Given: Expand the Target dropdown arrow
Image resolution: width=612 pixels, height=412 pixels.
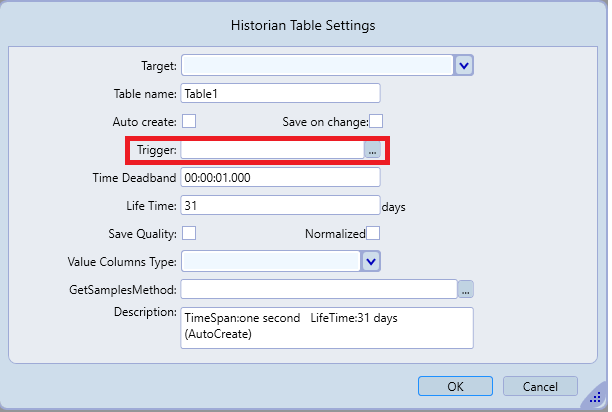Looking at the screenshot, I should pos(464,65).
